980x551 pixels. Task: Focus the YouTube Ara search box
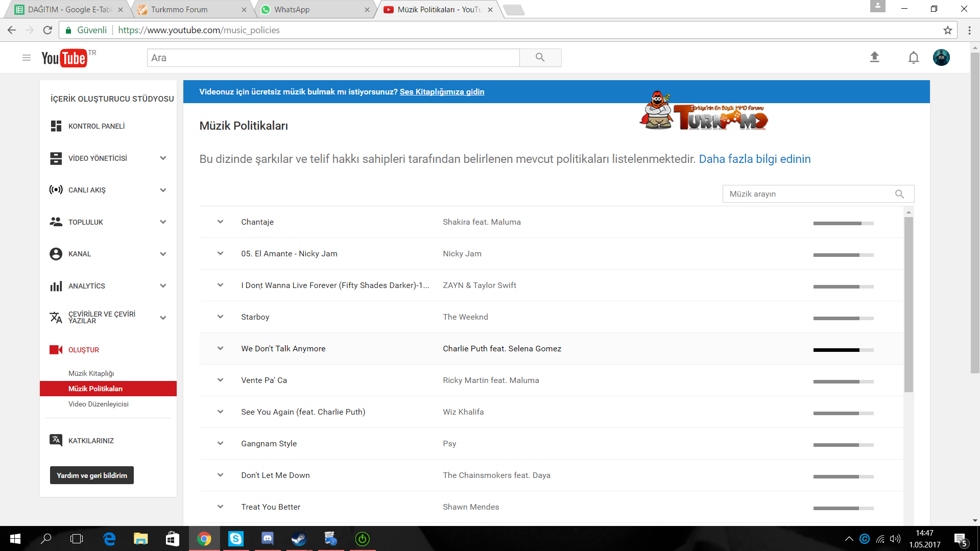click(333, 58)
